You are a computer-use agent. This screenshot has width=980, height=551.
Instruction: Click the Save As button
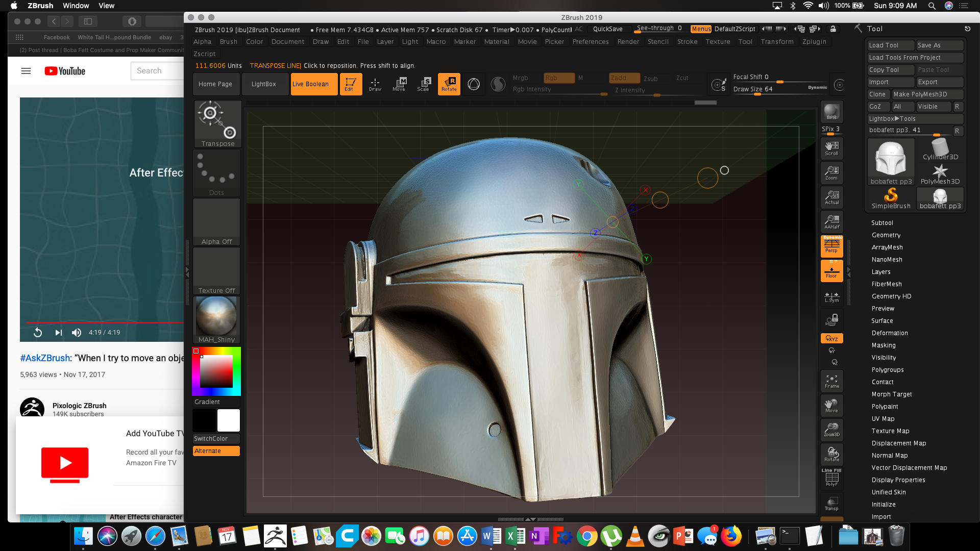point(940,45)
